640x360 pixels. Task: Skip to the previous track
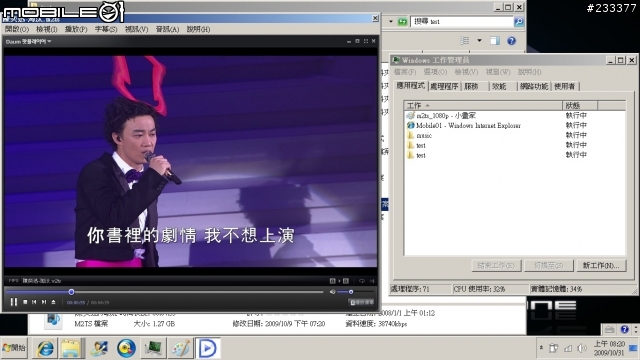click(x=34, y=302)
